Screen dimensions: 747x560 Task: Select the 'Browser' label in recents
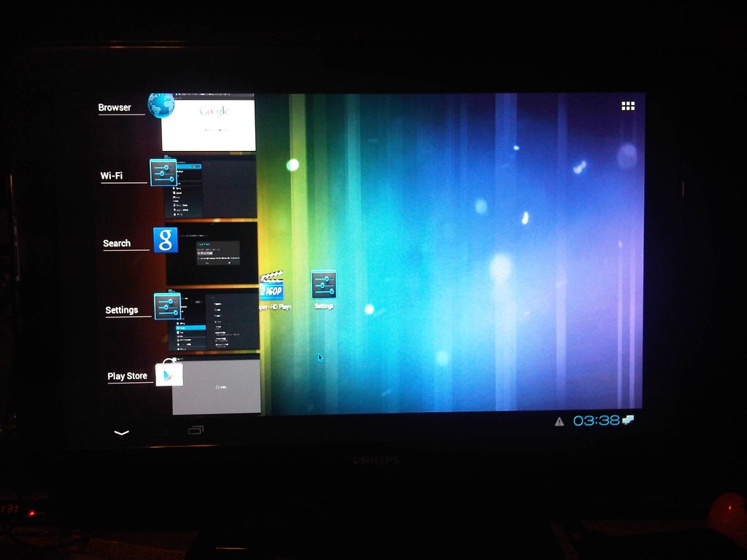tap(115, 108)
